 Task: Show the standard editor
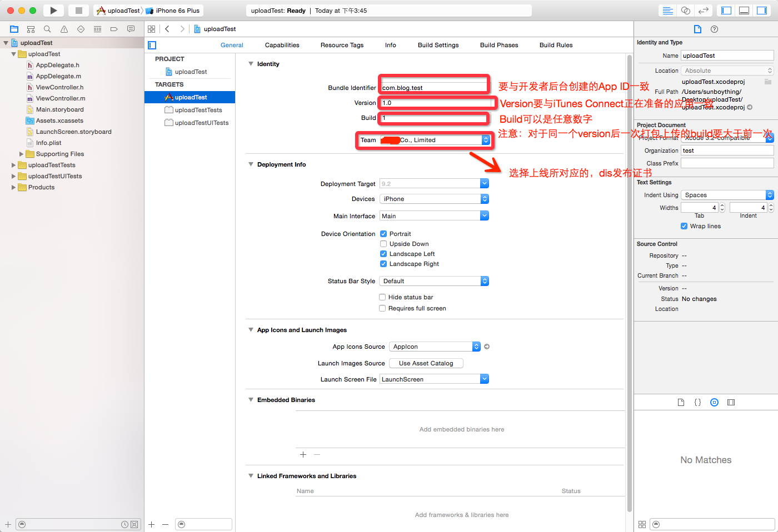tap(668, 11)
